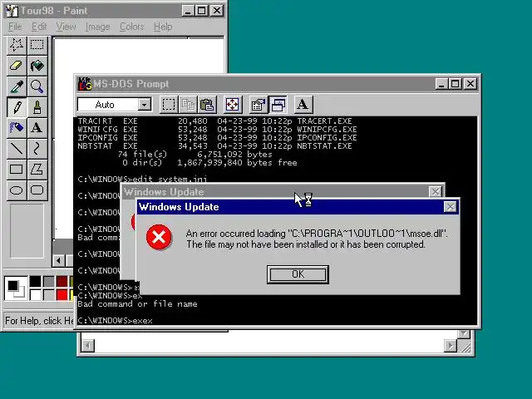Image resolution: width=532 pixels, height=399 pixels.
Task: Pick the gray color swatch in palette
Action: 48,281
